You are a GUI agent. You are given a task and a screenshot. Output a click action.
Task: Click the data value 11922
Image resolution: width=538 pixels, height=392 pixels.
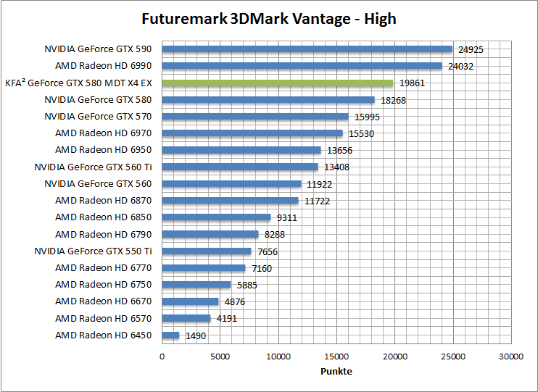(x=320, y=185)
